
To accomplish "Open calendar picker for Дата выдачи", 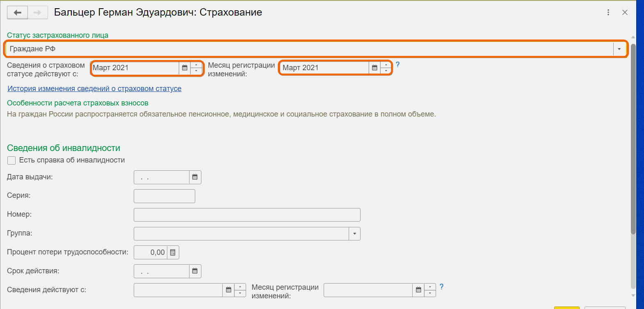I will tap(195, 177).
